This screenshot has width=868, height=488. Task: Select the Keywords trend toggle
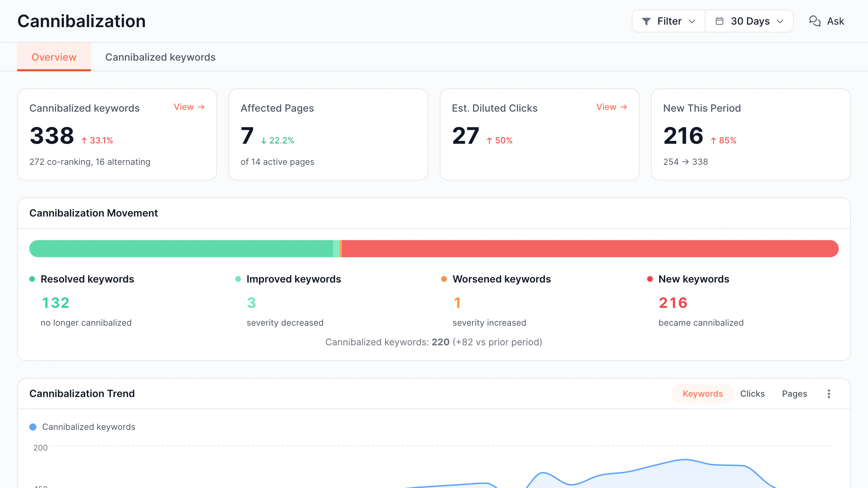(x=702, y=393)
